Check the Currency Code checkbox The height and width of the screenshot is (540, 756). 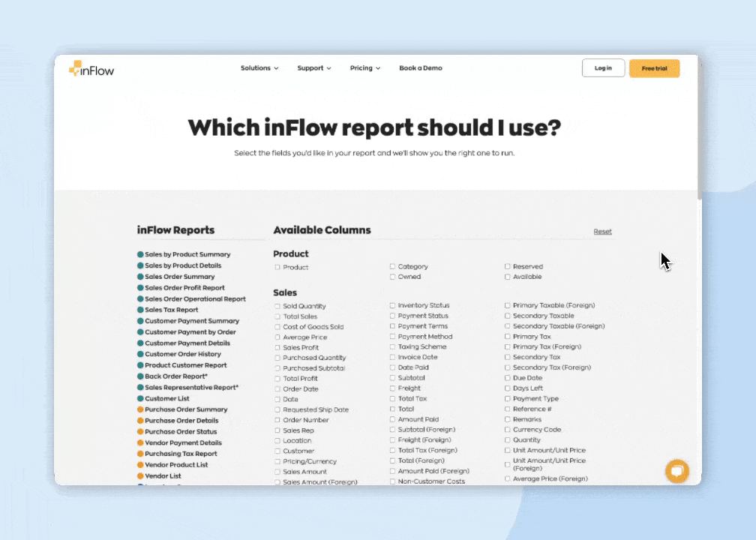coord(508,429)
